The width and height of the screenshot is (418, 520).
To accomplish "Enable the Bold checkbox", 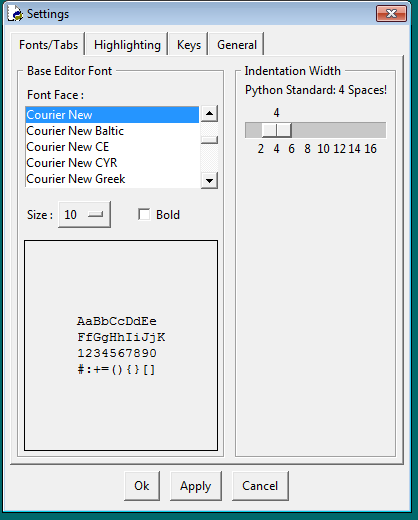I will pyautogui.click(x=144, y=214).
